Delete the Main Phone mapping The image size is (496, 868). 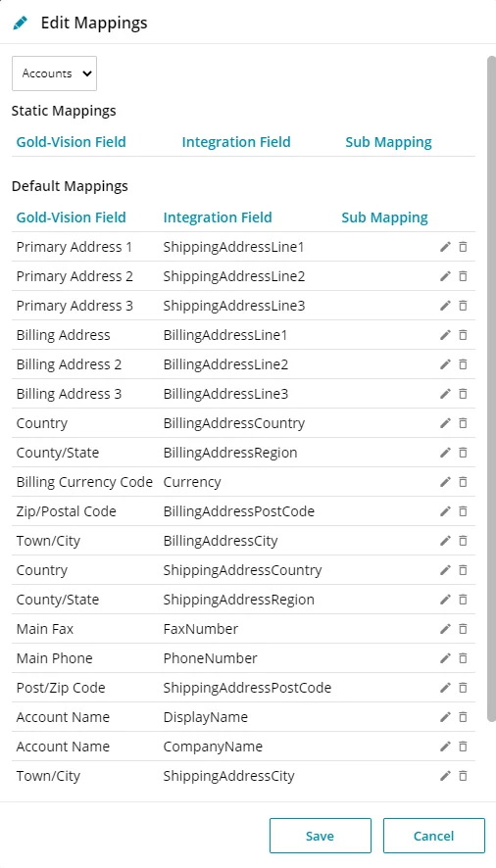click(x=463, y=658)
